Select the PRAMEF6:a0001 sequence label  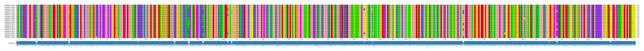10,6
